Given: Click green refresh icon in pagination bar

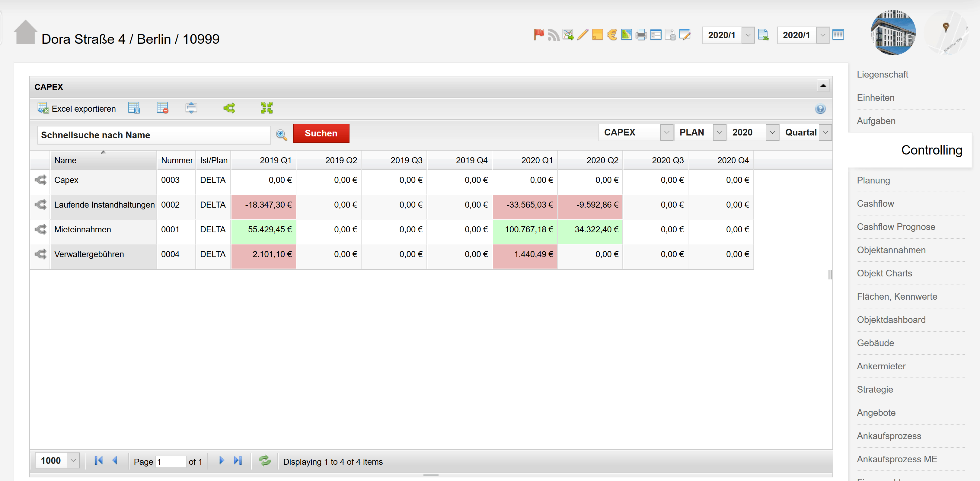Looking at the screenshot, I should [x=264, y=461].
